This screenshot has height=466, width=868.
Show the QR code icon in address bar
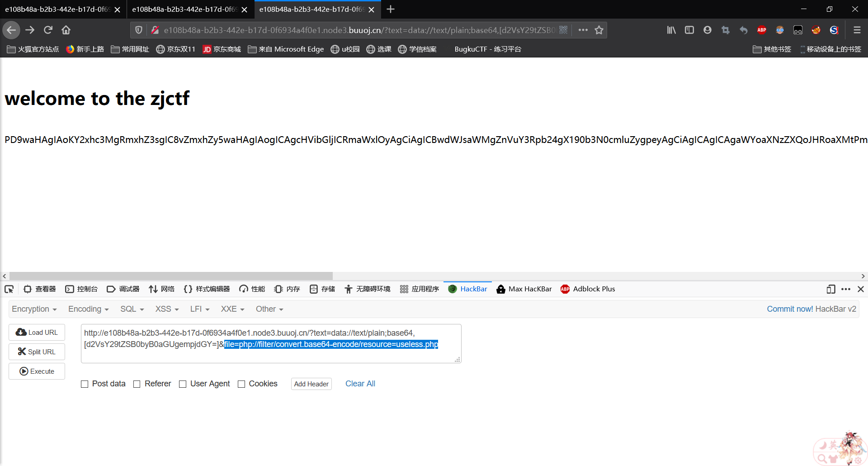click(563, 30)
